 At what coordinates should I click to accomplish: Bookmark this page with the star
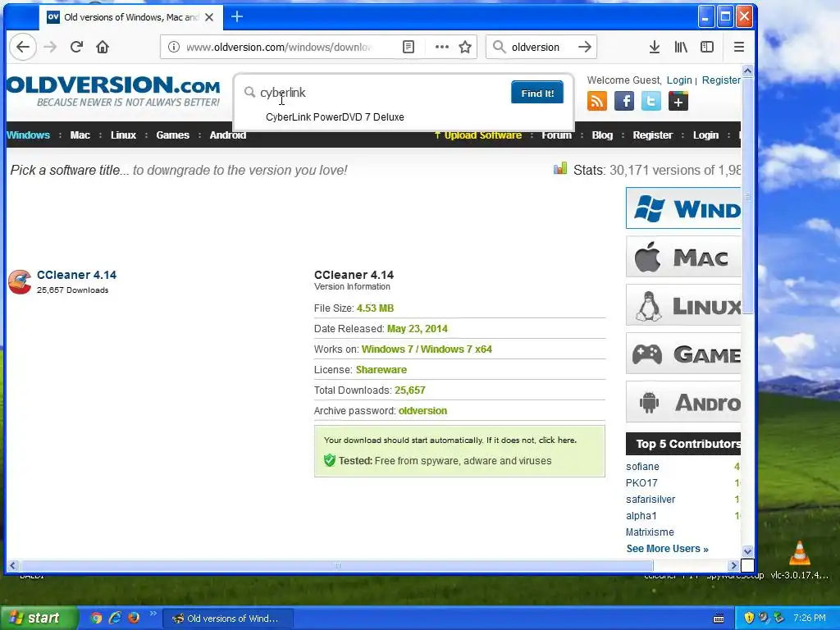465,47
